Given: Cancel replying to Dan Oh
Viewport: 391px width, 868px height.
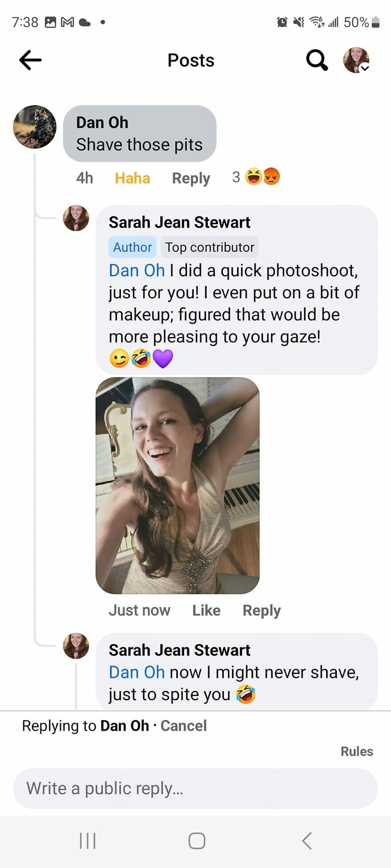Looking at the screenshot, I should 183,725.
